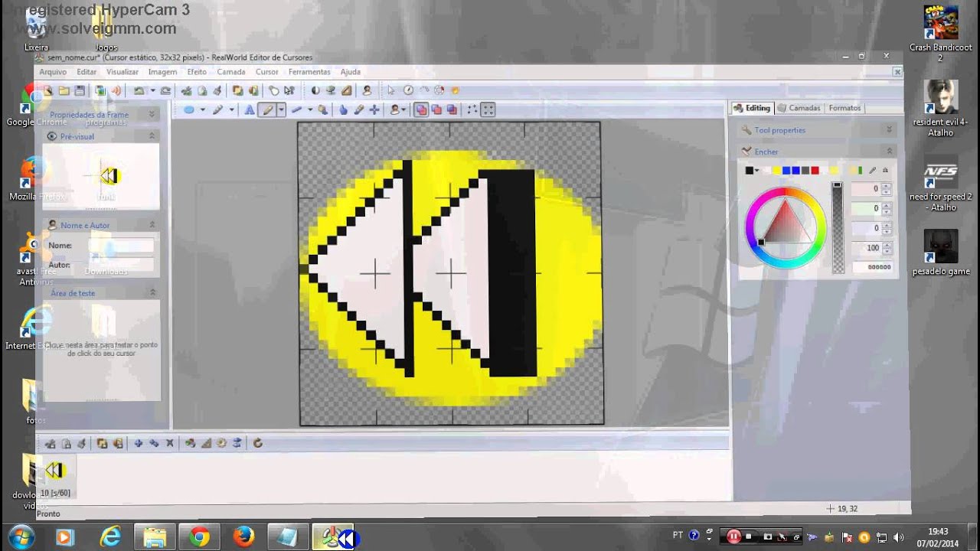Open the Arquivo menu

53,72
